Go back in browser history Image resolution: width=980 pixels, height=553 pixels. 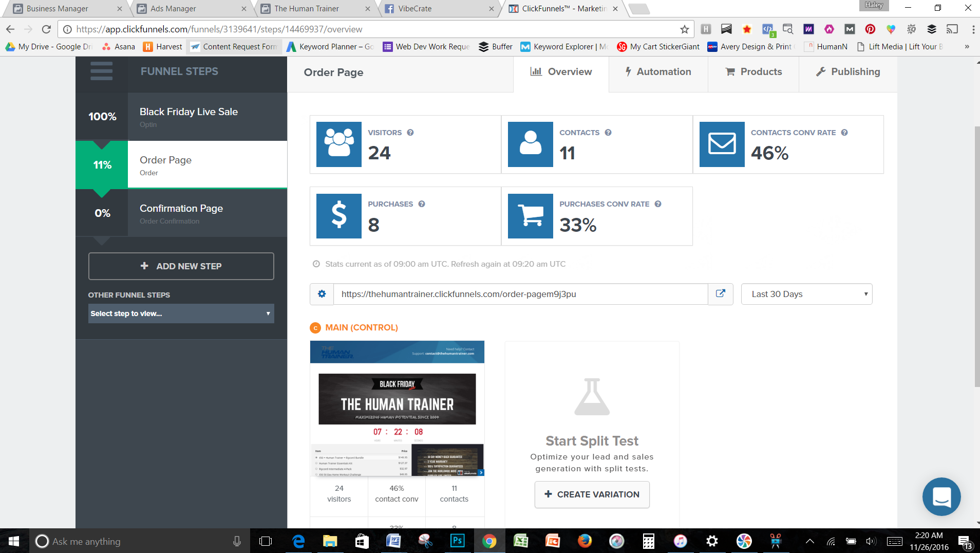click(x=10, y=29)
